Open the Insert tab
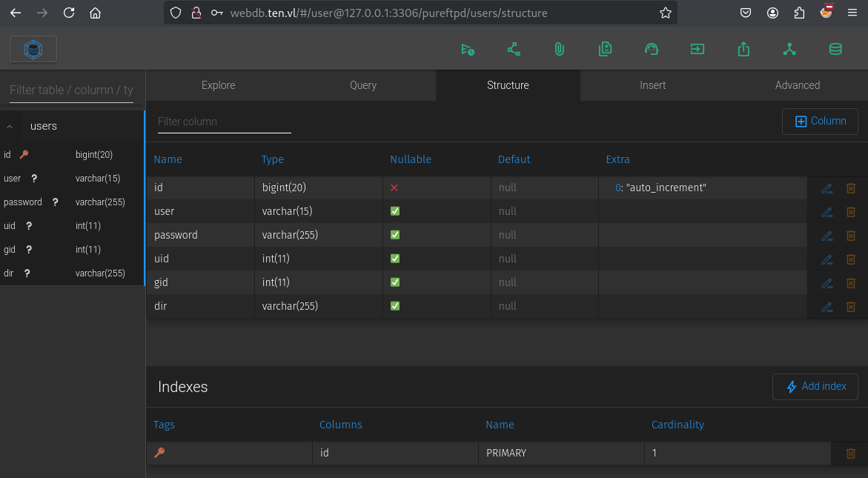This screenshot has width=868, height=478. tap(652, 85)
